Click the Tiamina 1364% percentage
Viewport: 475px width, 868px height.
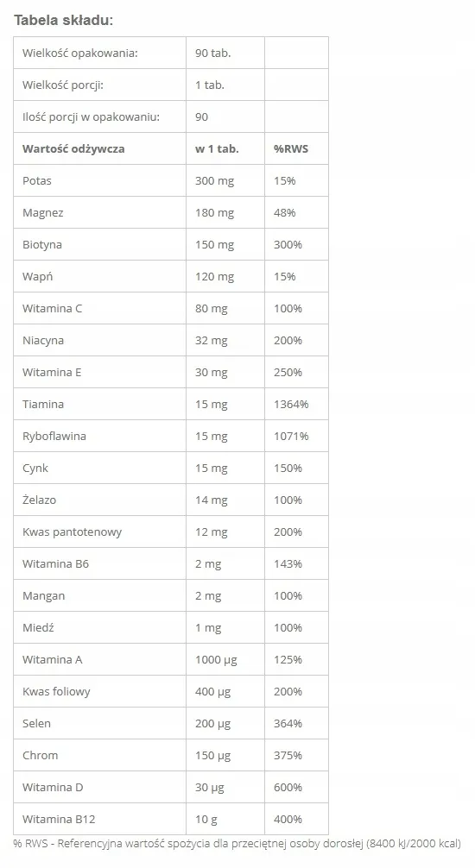click(x=291, y=404)
